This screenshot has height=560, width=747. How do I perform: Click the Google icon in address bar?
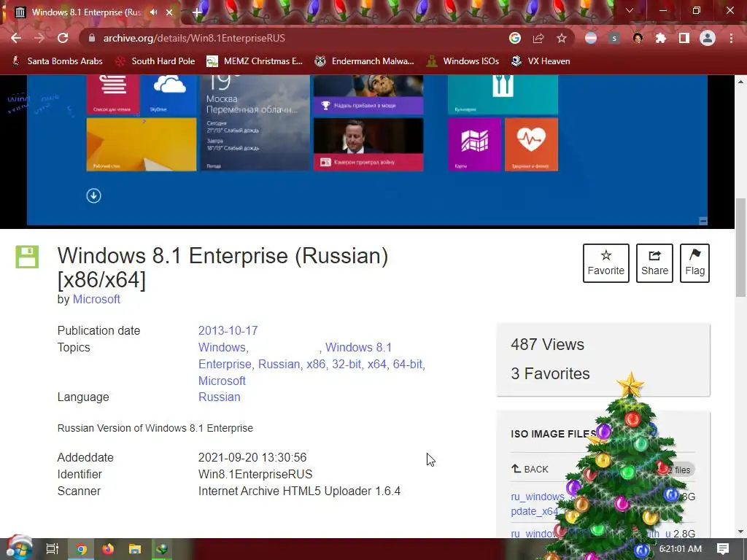[514, 38]
